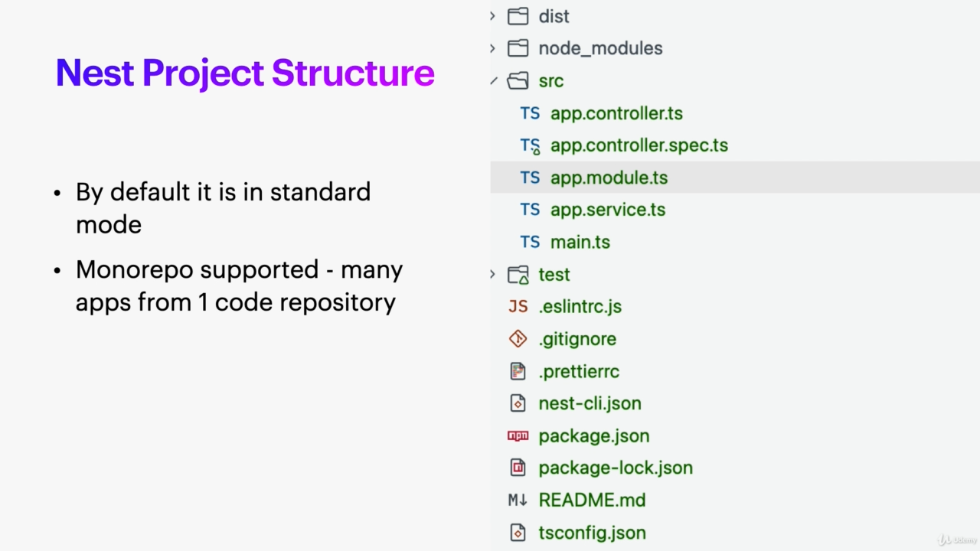This screenshot has height=551, width=980.
Task: Click the Udemy watermark logo
Action: click(x=957, y=540)
